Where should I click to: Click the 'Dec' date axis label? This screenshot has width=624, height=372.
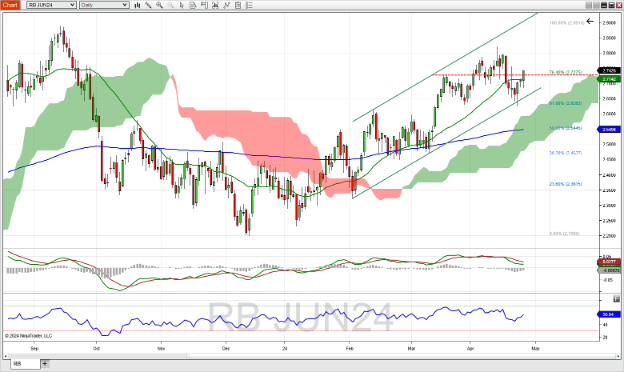(226, 348)
